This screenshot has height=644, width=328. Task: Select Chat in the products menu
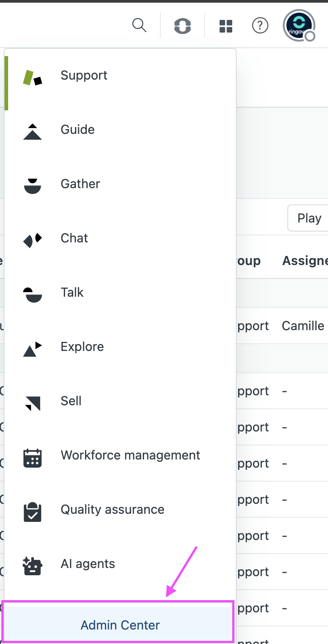[120, 238]
